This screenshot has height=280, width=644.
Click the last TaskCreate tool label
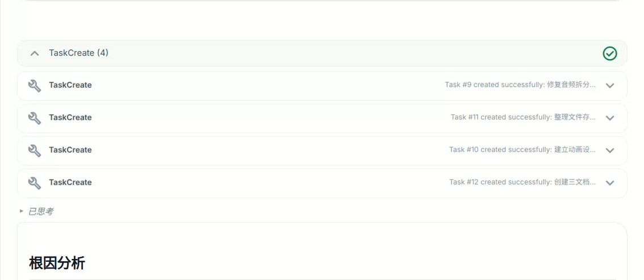70,182
